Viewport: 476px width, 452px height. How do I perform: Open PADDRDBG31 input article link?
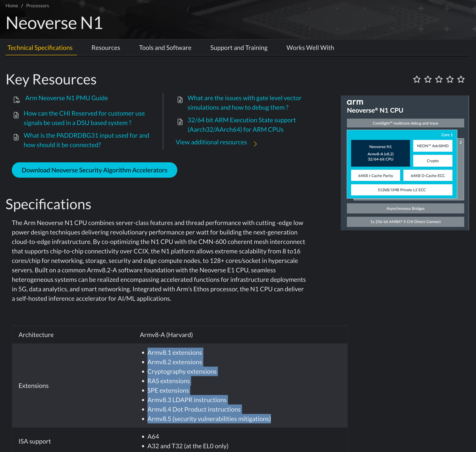point(86,140)
